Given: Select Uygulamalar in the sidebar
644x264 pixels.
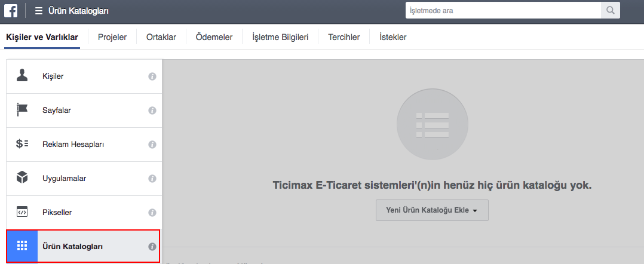Looking at the screenshot, I should 84,179.
